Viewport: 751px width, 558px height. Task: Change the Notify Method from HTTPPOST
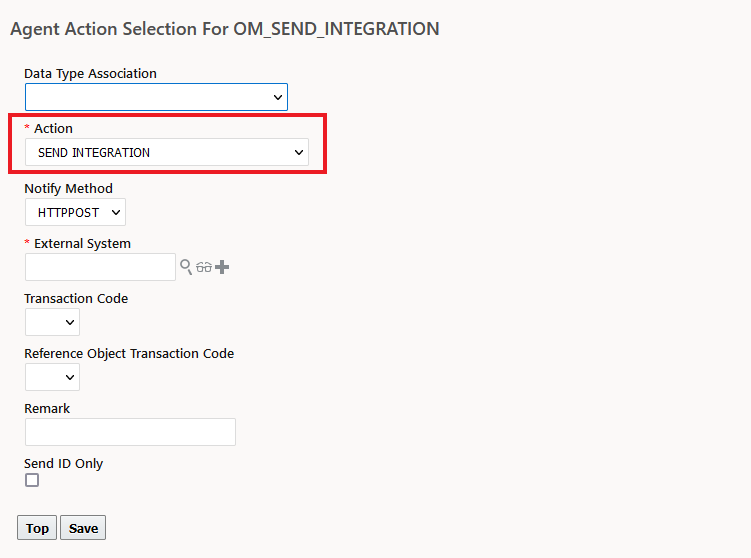coord(75,212)
